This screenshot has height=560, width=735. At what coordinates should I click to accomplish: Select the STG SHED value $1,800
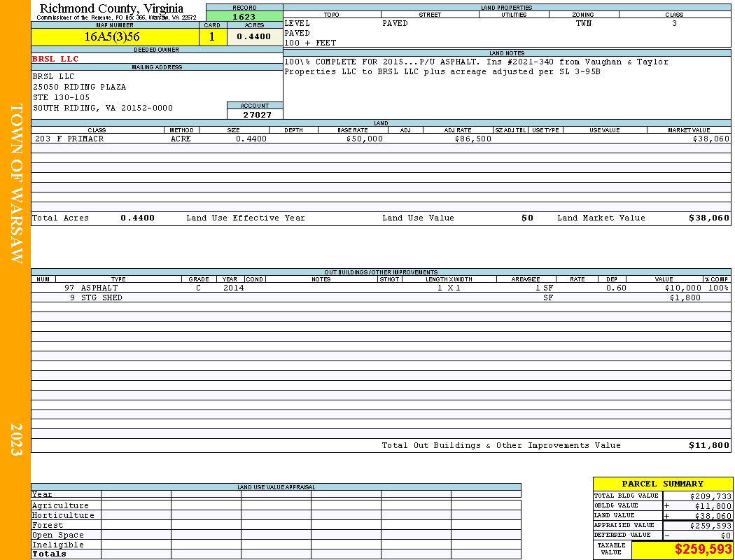click(x=685, y=297)
